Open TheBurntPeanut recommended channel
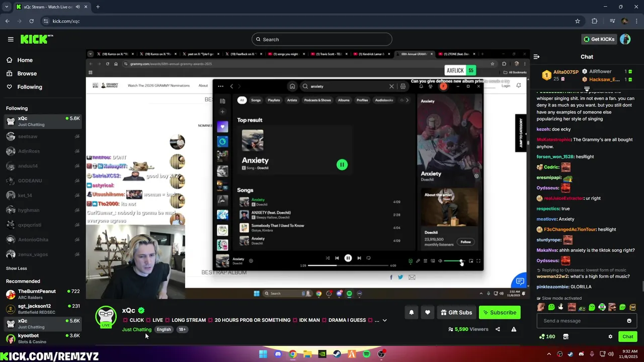644x362 pixels. [x=43, y=294]
